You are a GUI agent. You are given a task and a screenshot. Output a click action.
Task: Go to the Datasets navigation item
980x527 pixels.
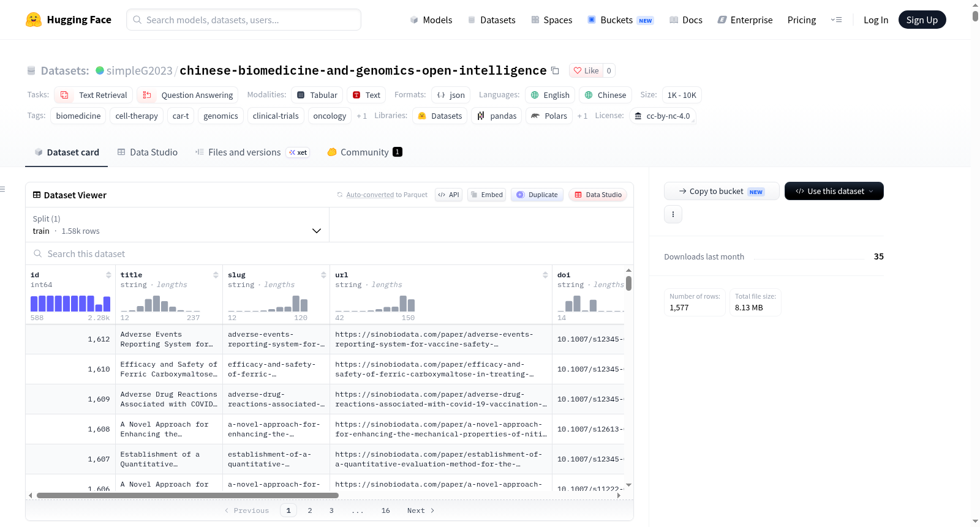pyautogui.click(x=491, y=20)
